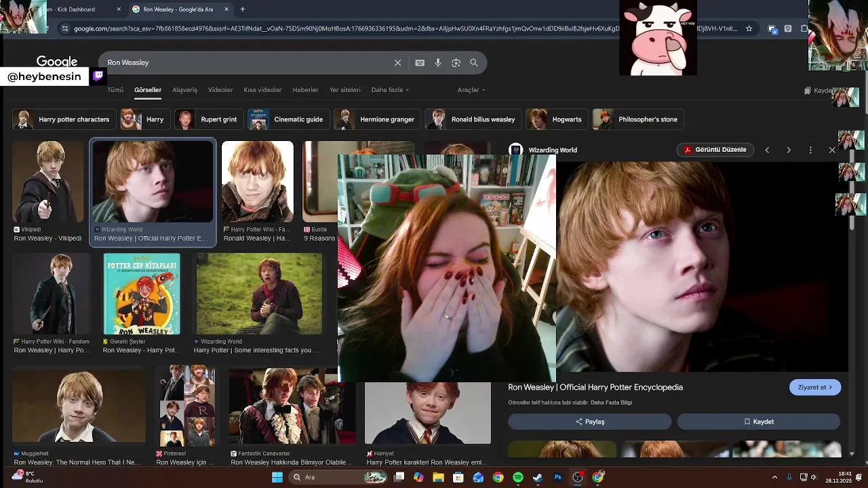Open File Explorer from the taskbar

point(438,477)
